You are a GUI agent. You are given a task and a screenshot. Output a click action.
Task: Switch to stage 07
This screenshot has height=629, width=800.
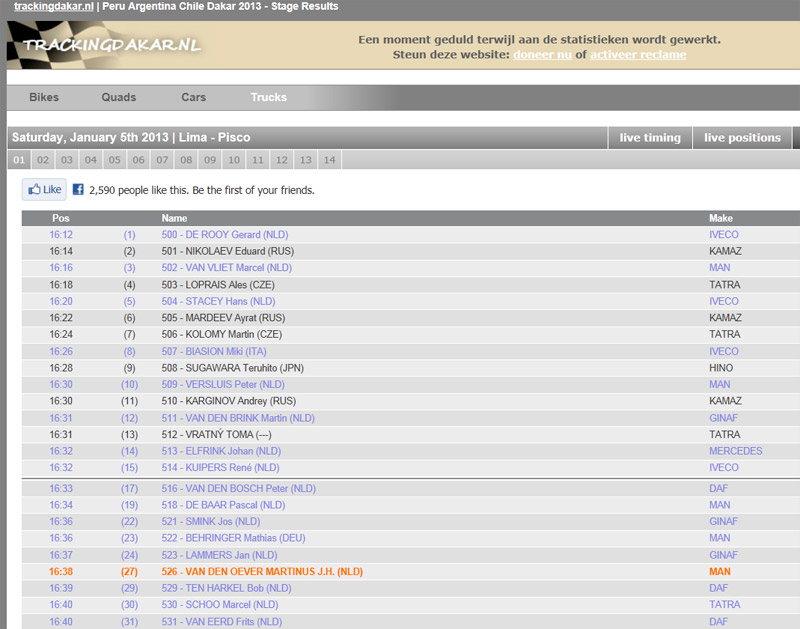click(x=162, y=160)
